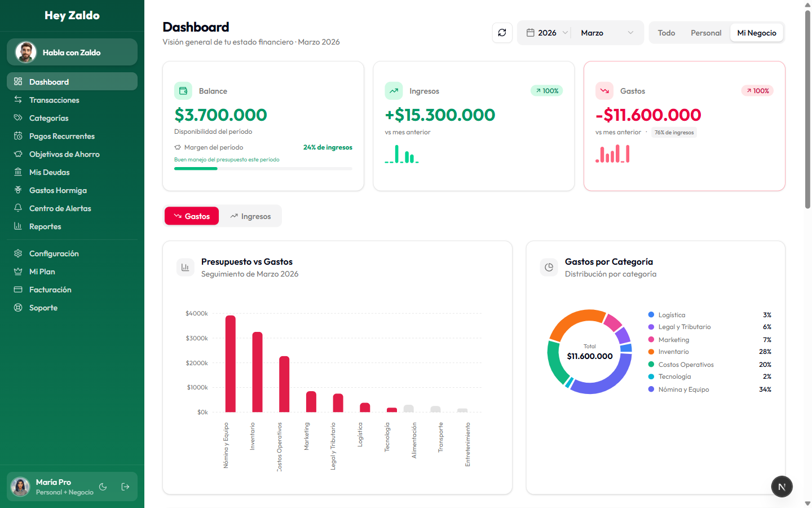Toggle the chart to show Ingresos
The height and width of the screenshot is (508, 812).
250,216
